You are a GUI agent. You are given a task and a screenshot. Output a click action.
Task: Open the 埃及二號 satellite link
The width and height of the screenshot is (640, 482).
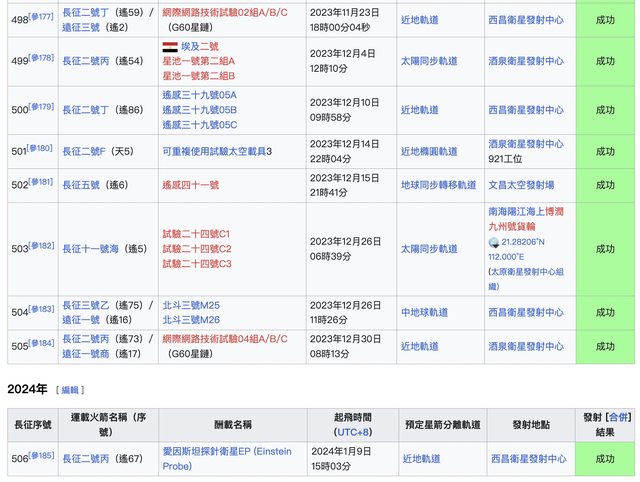200,47
